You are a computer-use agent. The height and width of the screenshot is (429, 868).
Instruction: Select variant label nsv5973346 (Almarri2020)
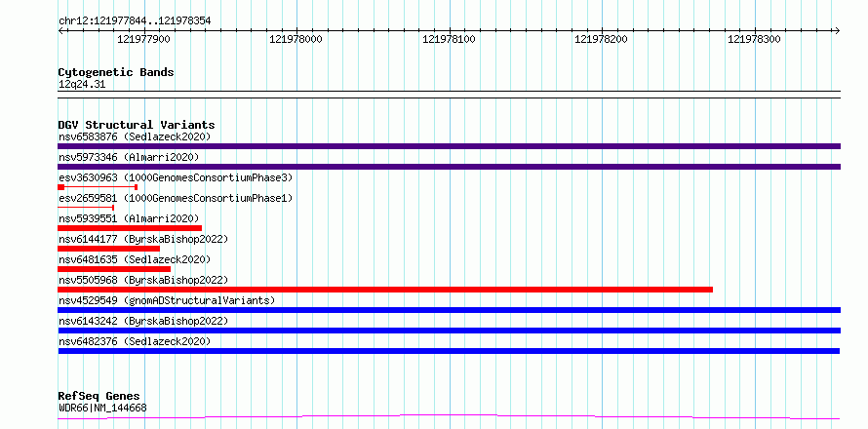pyautogui.click(x=129, y=157)
